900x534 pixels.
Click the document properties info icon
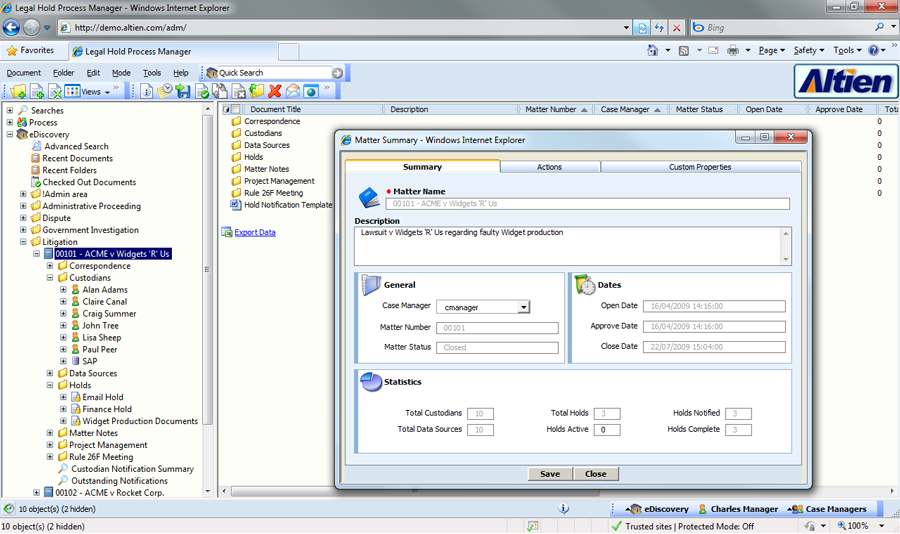147,91
